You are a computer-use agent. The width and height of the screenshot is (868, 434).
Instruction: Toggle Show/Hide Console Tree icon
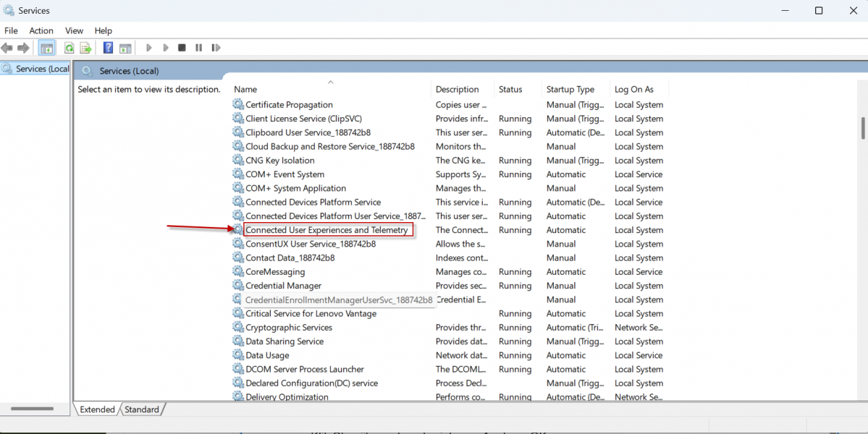pos(47,48)
